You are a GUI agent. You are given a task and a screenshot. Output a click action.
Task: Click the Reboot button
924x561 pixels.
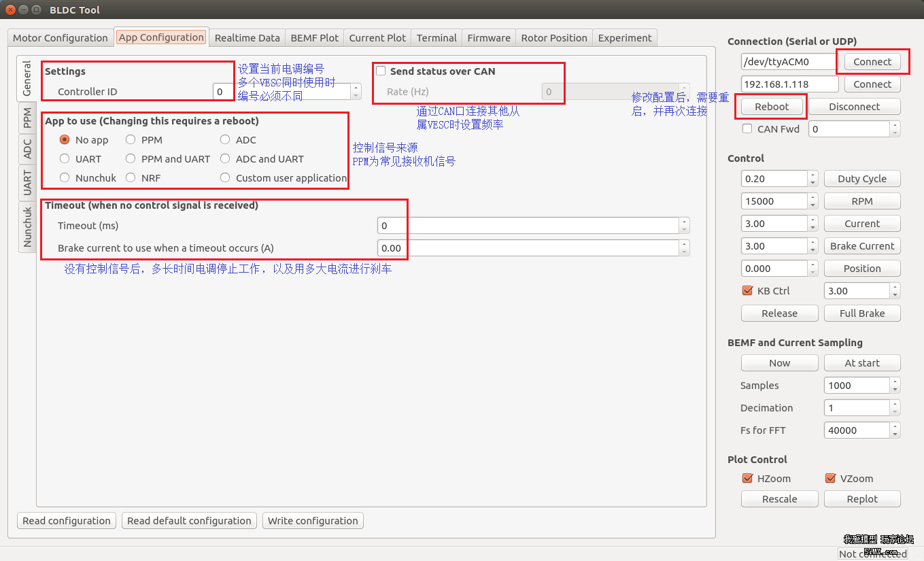click(772, 107)
